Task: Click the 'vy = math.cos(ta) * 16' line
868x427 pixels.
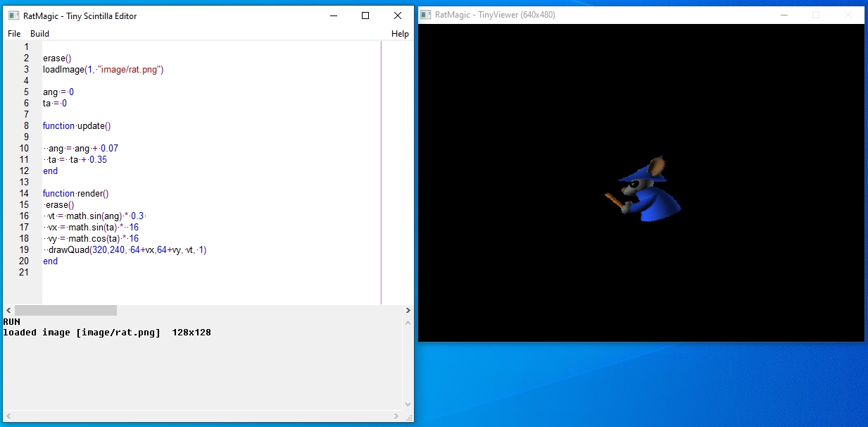Action: (x=93, y=238)
